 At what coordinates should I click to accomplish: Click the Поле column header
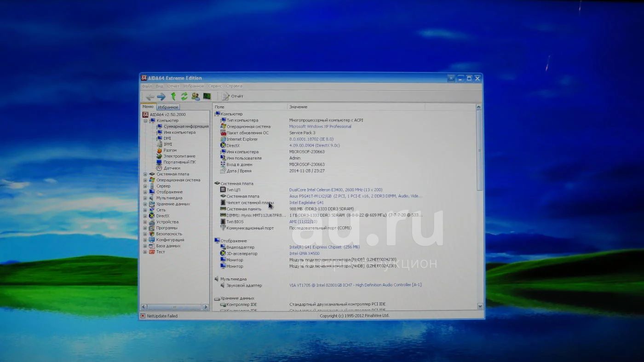[250, 107]
